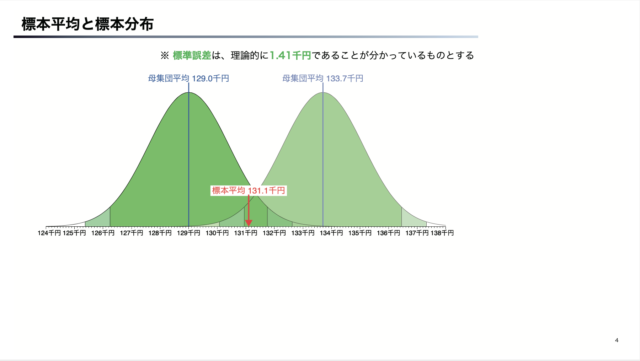Click the red 標本平均 131.1千円 label box
Viewport: 640px width, 361px height.
coord(248,190)
